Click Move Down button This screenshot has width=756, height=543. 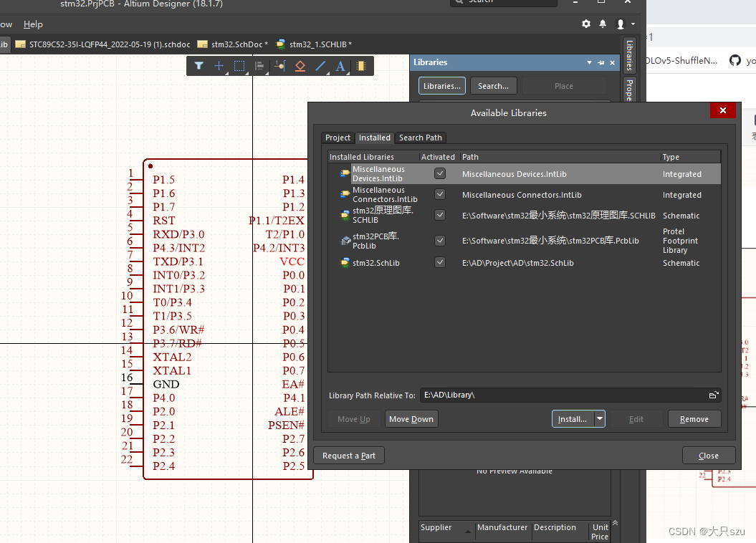click(411, 419)
